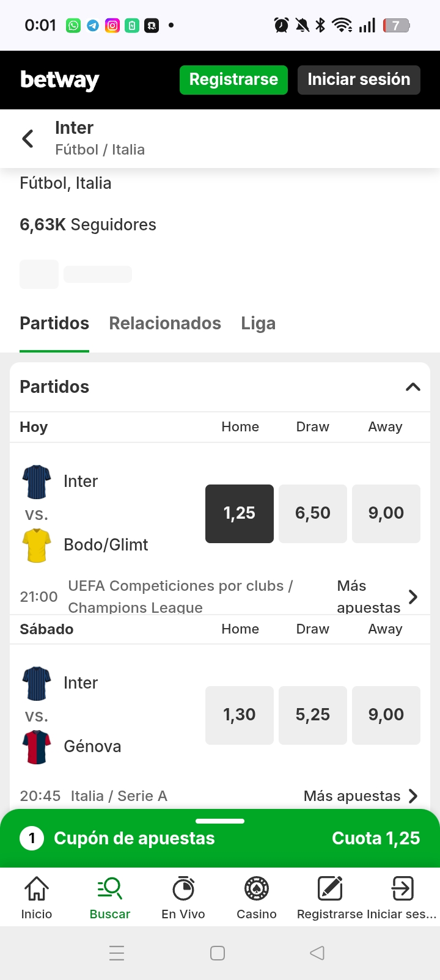This screenshot has height=980, width=440.
Task: Switch to the Liga tab
Action: coord(258,323)
